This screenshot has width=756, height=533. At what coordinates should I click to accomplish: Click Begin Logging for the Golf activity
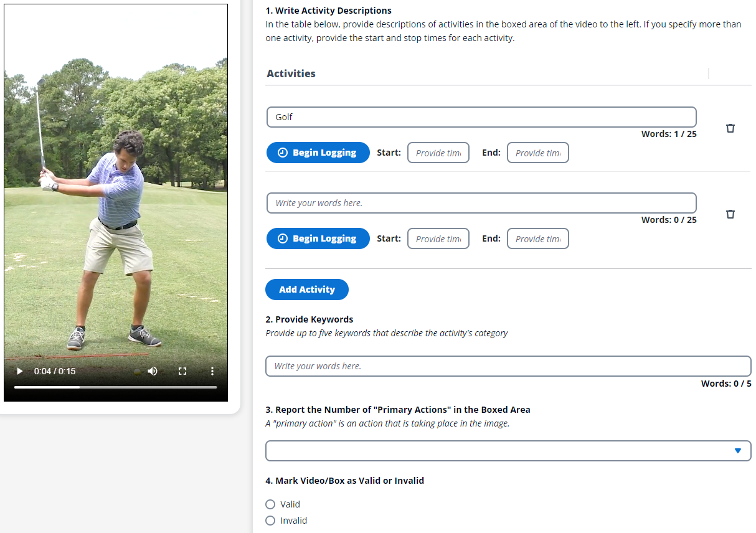318,153
